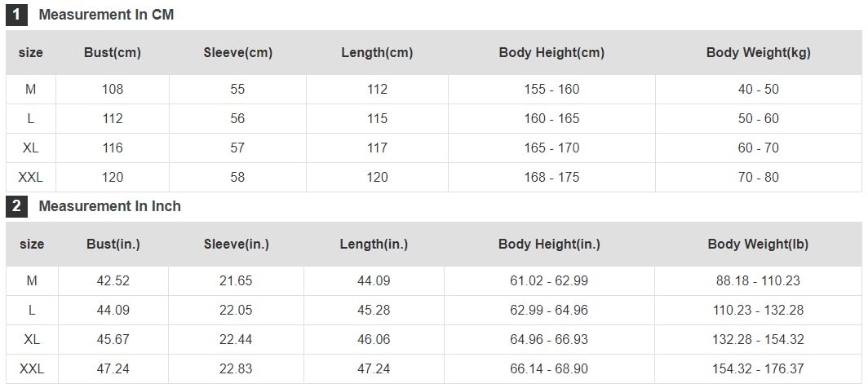Screen dimensions: 868x388
Task: Click the Sleeve(cm) column header
Action: [237, 53]
